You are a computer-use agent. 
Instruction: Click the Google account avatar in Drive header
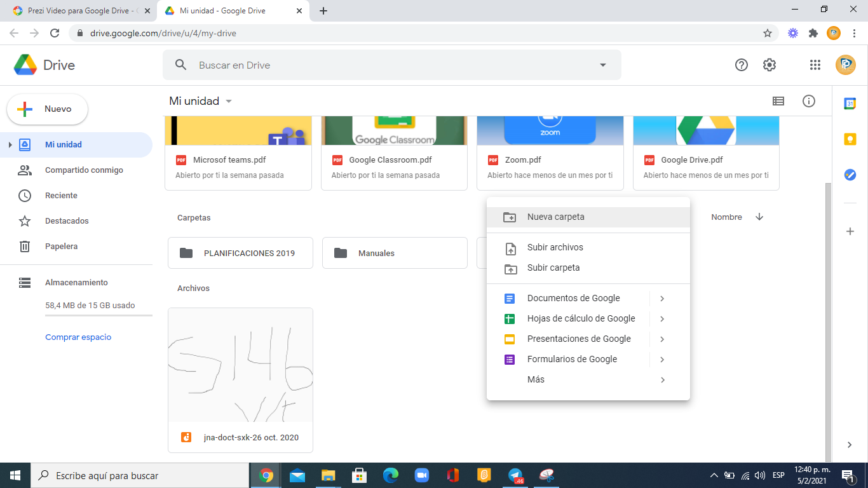[846, 65]
